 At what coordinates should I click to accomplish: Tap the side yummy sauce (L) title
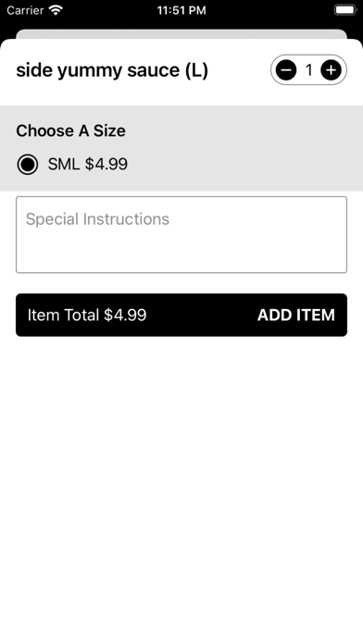coord(112,70)
